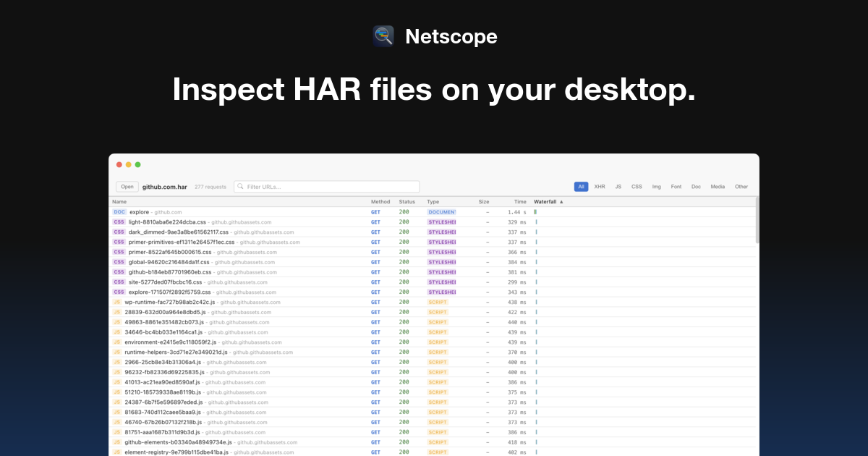This screenshot has height=456, width=868.
Task: Select the Netscope title link
Action: coord(451,36)
